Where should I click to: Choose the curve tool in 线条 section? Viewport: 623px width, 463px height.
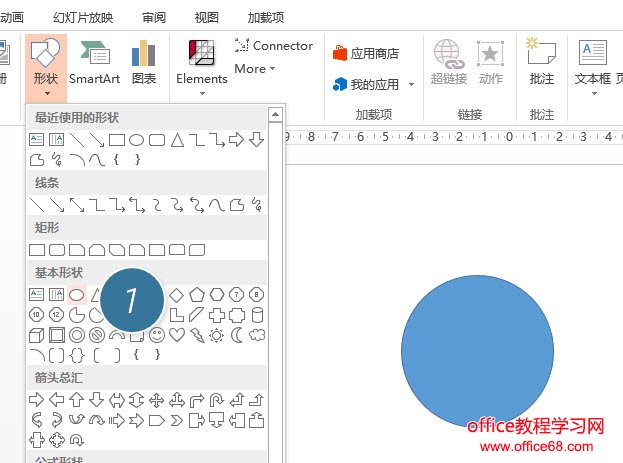[217, 205]
